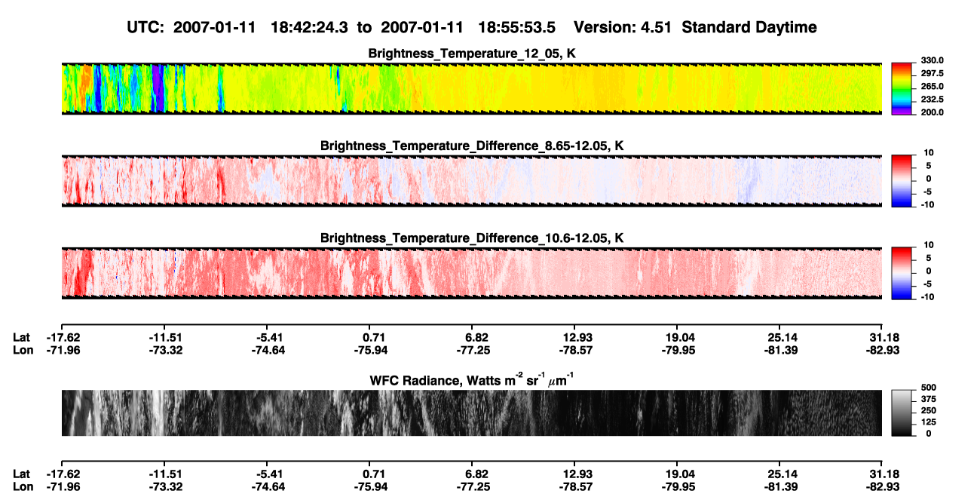This screenshot has height=503, width=980.
Task: Click the colorbar value 265.0
Action: tap(932, 86)
